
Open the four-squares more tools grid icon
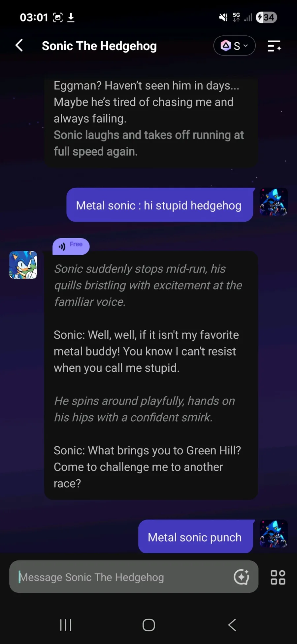tap(278, 577)
